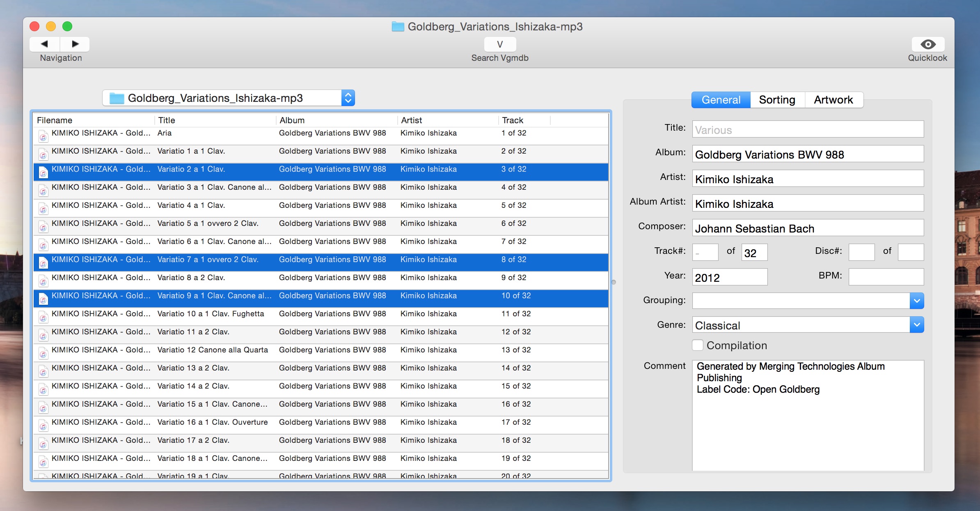Sort the list by Filename column header

94,120
